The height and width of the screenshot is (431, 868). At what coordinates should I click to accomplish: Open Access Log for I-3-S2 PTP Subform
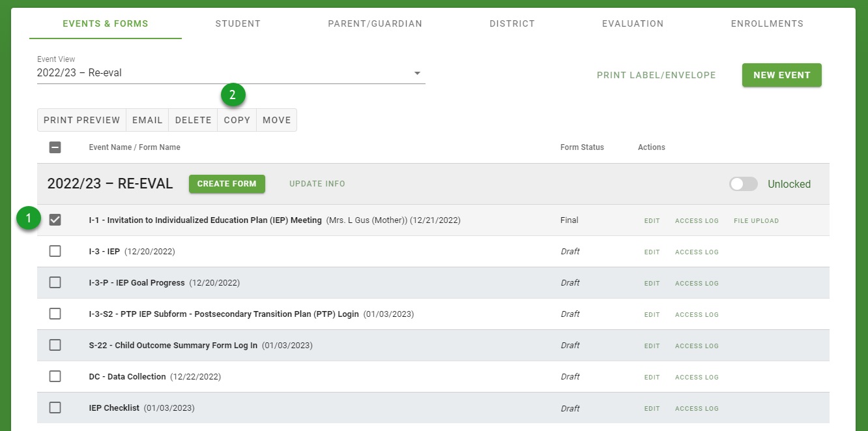697,315
